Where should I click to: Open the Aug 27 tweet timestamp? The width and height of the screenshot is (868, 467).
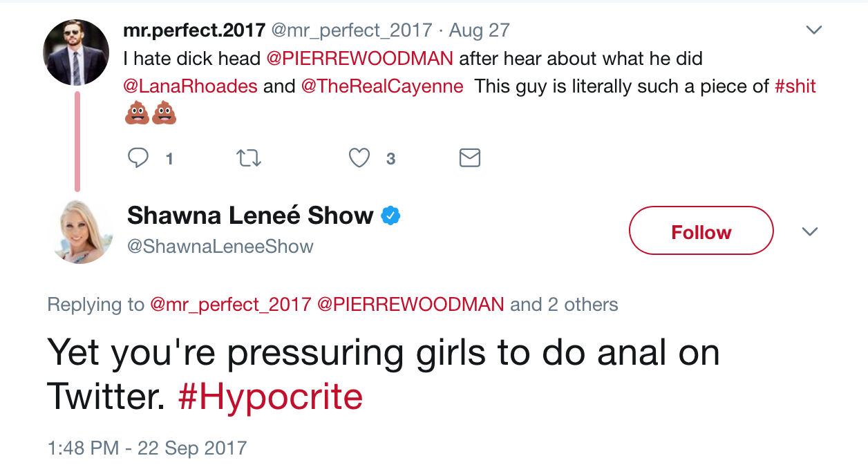click(480, 30)
